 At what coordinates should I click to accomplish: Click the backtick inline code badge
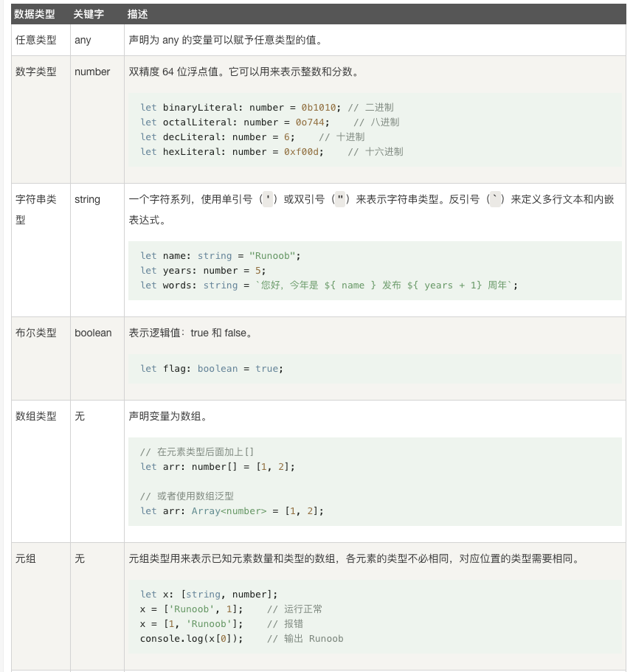[495, 199]
